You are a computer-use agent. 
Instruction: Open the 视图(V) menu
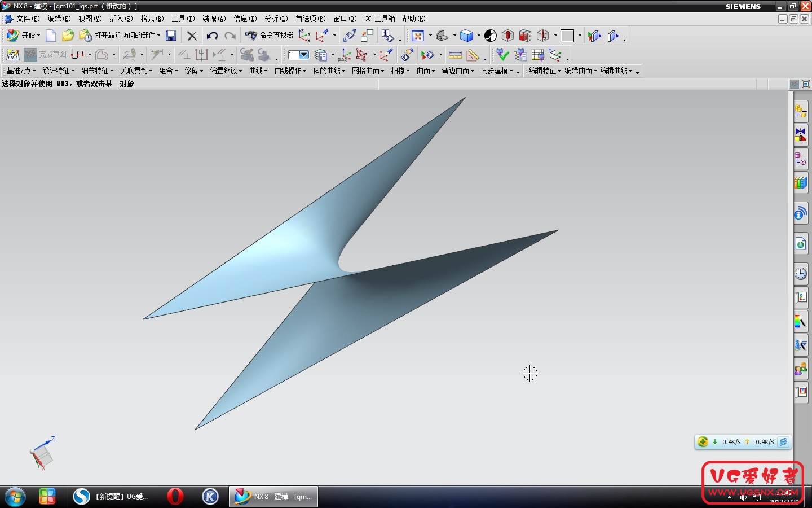coord(90,19)
